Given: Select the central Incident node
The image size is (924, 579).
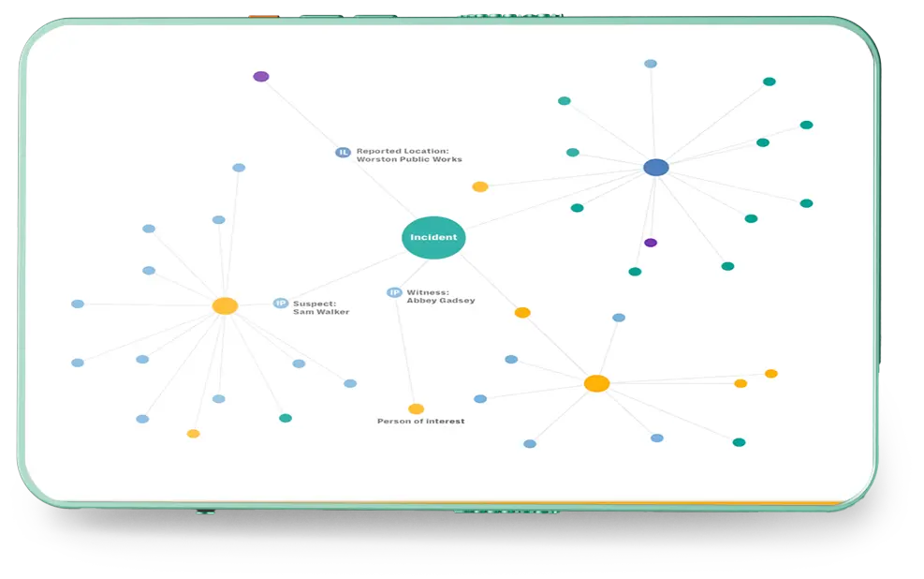Looking at the screenshot, I should tap(433, 238).
